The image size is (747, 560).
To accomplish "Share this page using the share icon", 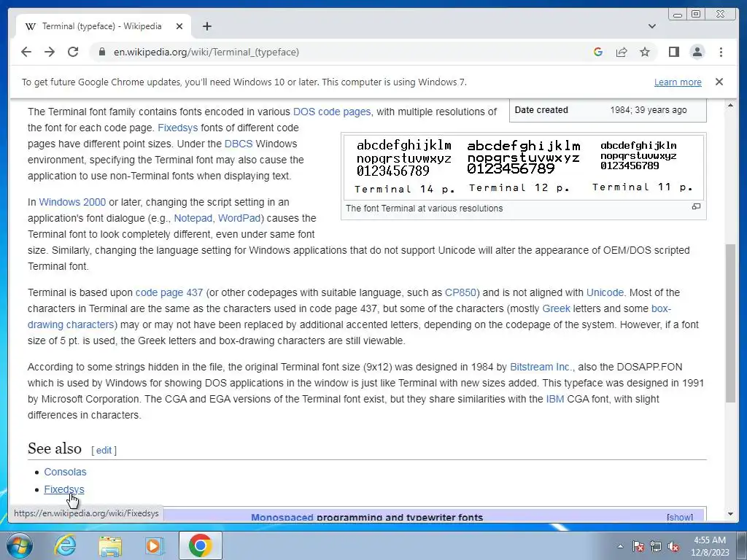I will click(622, 52).
